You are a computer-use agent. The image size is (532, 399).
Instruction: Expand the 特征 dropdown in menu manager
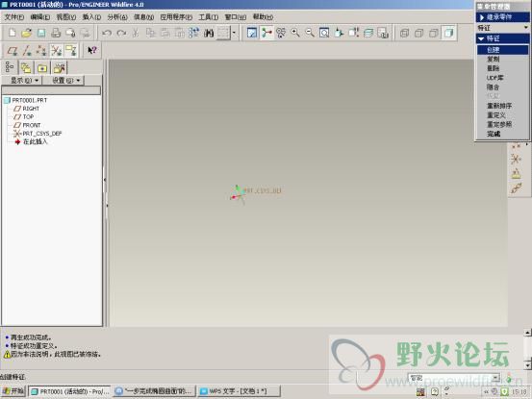[503, 28]
